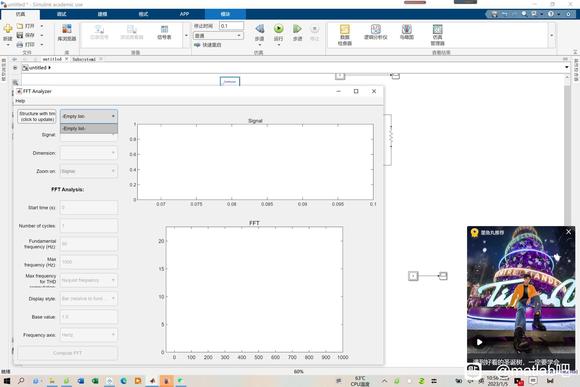Open the Display style dropdown
The image size is (580, 387).
pyautogui.click(x=89, y=298)
